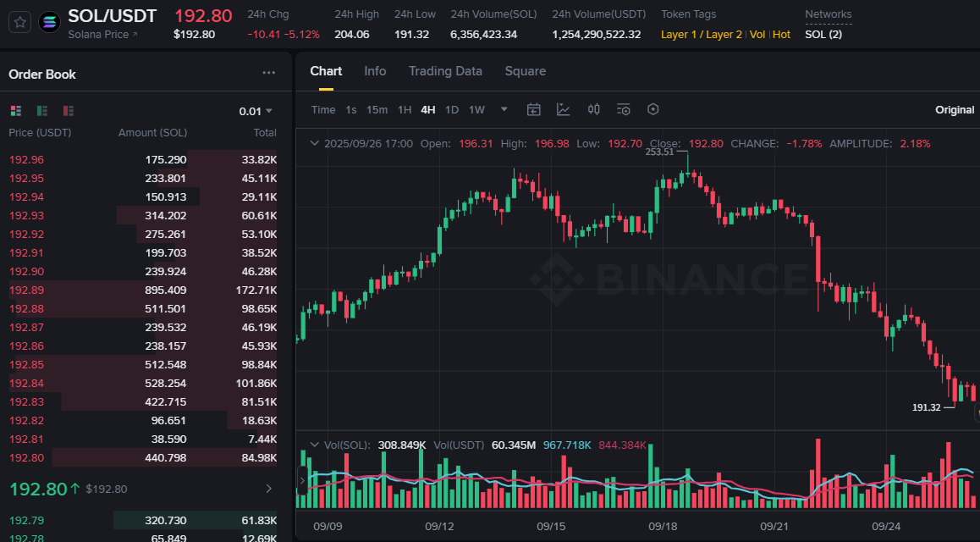Show sell orders only view
980x542 pixels.
coord(69,111)
